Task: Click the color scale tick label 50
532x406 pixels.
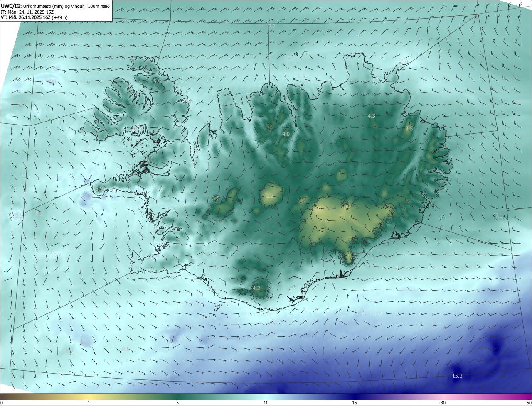Action: click(x=529, y=403)
